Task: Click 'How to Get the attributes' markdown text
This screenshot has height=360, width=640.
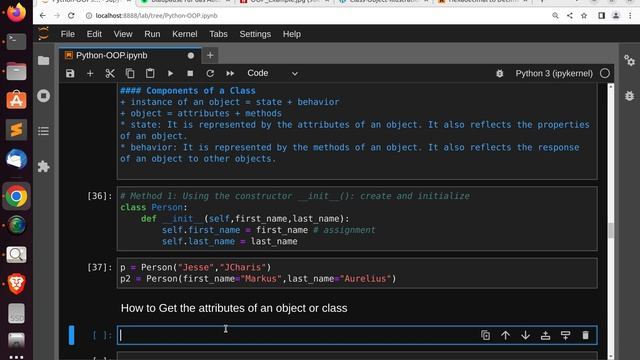Action: point(234,308)
